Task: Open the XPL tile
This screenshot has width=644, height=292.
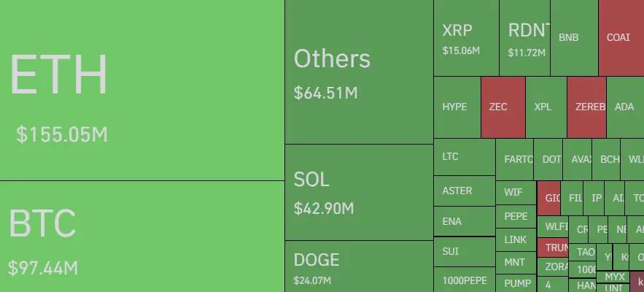Action: 546,107
